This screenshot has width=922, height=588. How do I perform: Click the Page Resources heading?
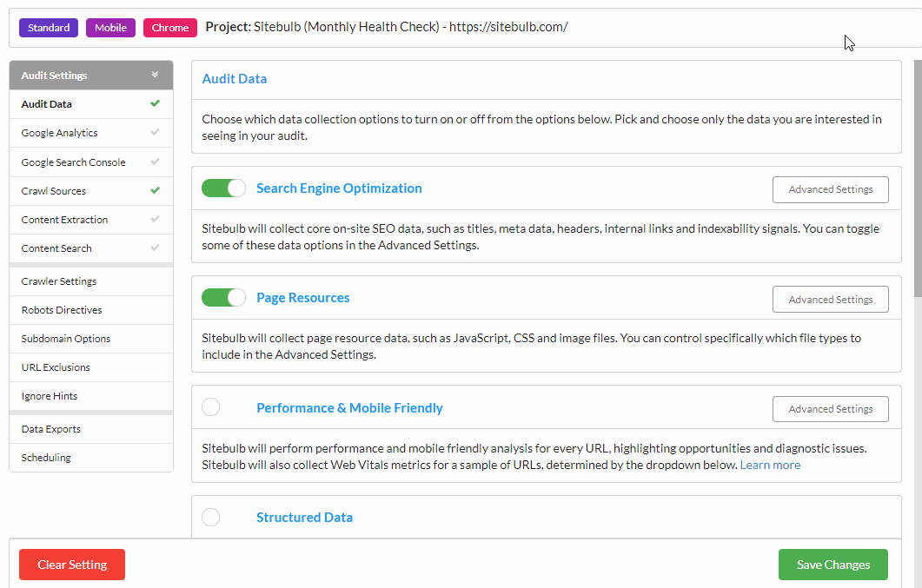(302, 298)
